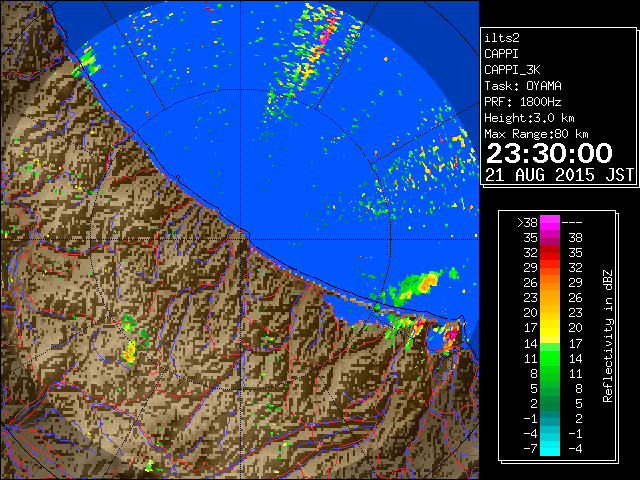
Task: Select the ilts2 label in info box
Action: (x=502, y=38)
